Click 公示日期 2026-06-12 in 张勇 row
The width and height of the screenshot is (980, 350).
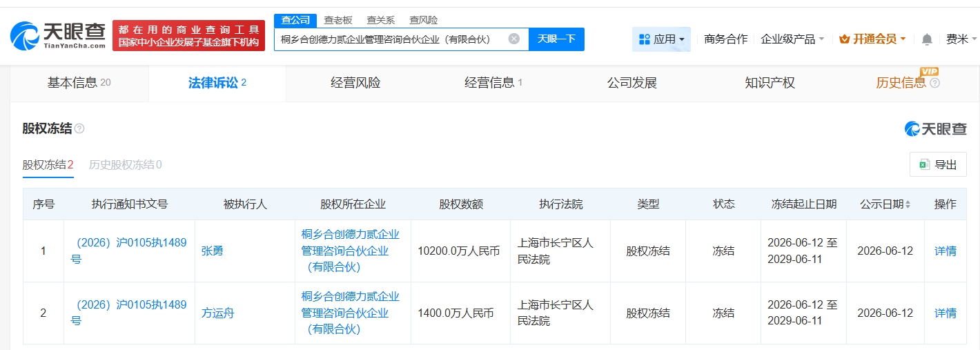click(x=885, y=251)
